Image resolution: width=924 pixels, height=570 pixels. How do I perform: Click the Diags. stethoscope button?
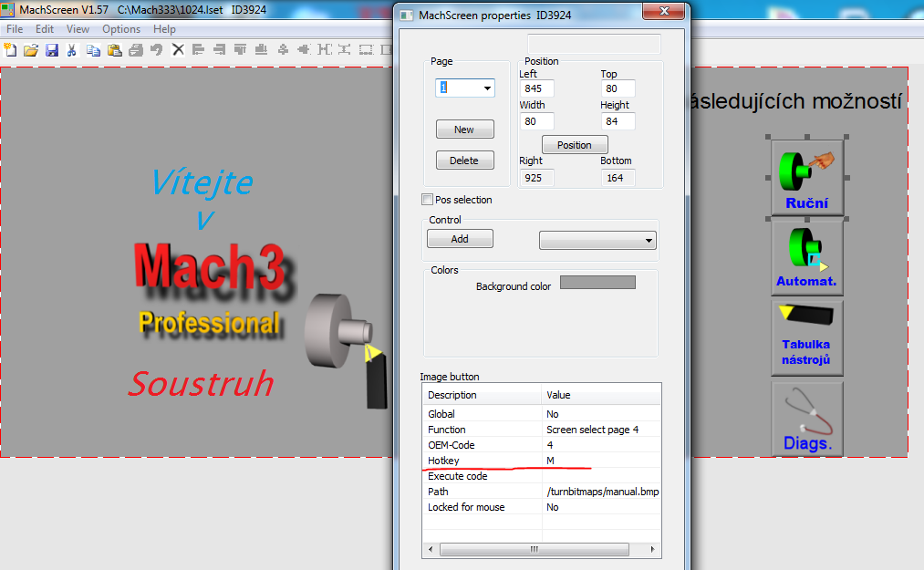[807, 418]
